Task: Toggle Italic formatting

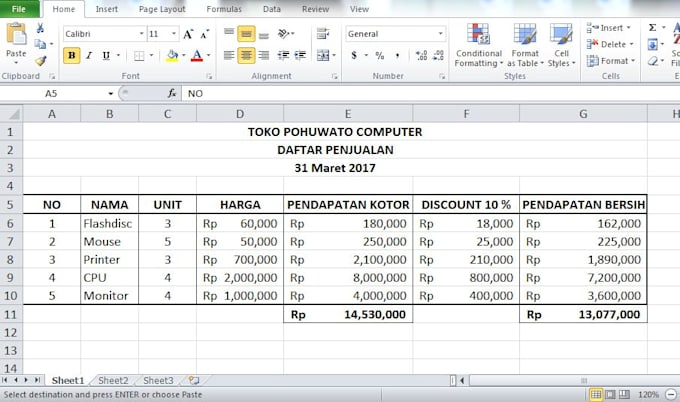Action: (89, 56)
